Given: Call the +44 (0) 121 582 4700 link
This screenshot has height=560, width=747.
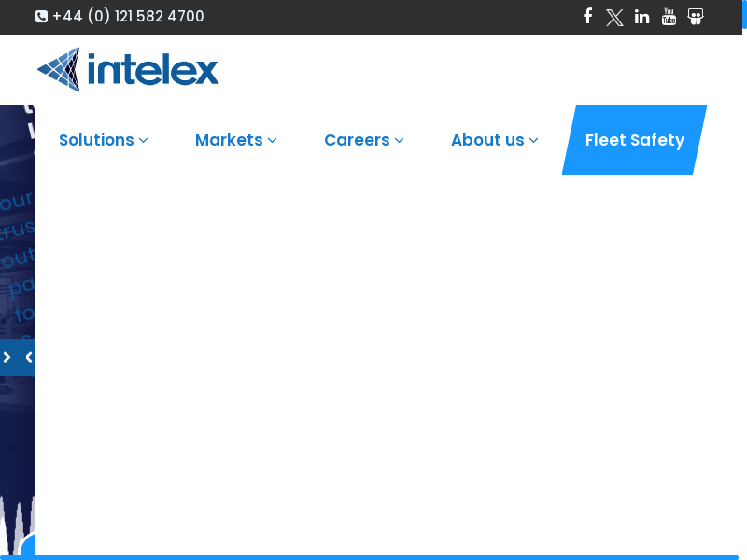Looking at the screenshot, I should [x=128, y=17].
